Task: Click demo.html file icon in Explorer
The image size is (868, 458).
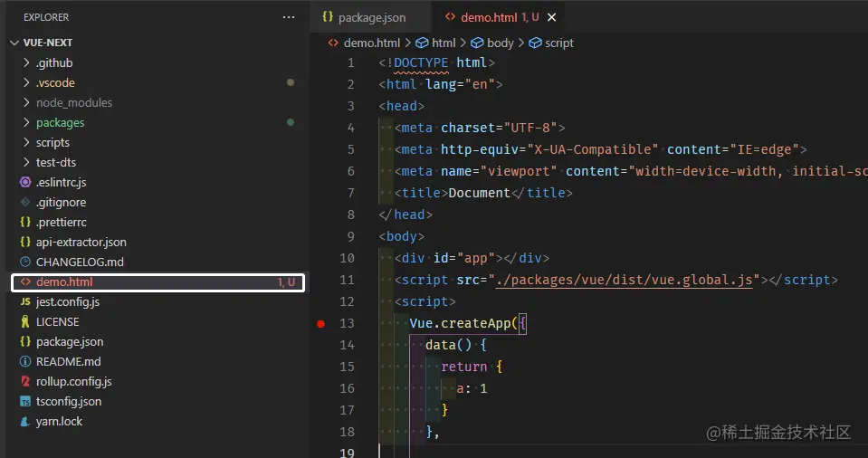Action: (25, 281)
